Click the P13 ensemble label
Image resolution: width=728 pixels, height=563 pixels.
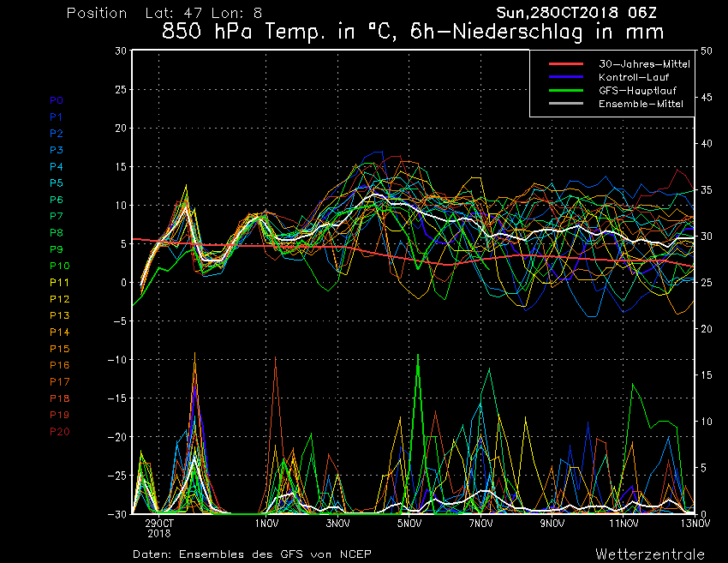[59, 315]
